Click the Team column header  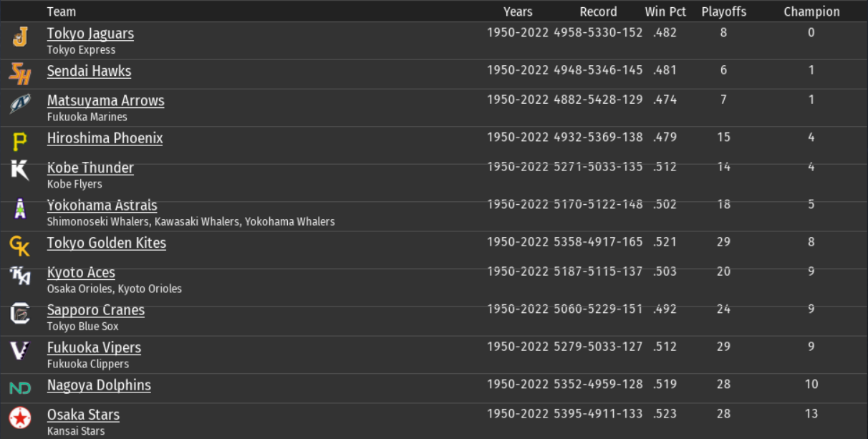click(61, 11)
